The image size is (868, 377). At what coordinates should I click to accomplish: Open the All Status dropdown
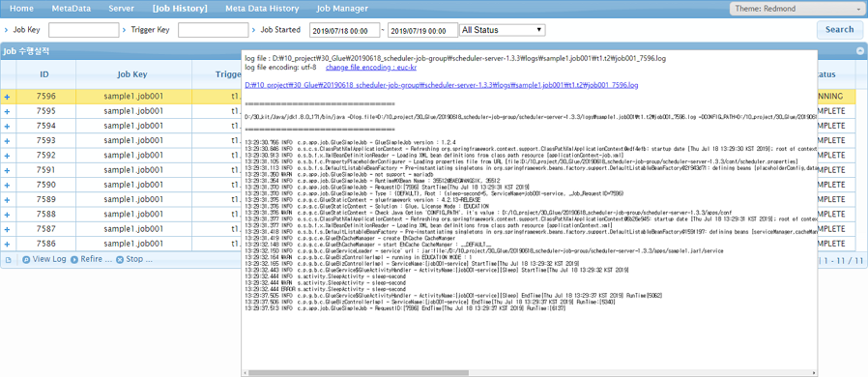click(x=503, y=30)
